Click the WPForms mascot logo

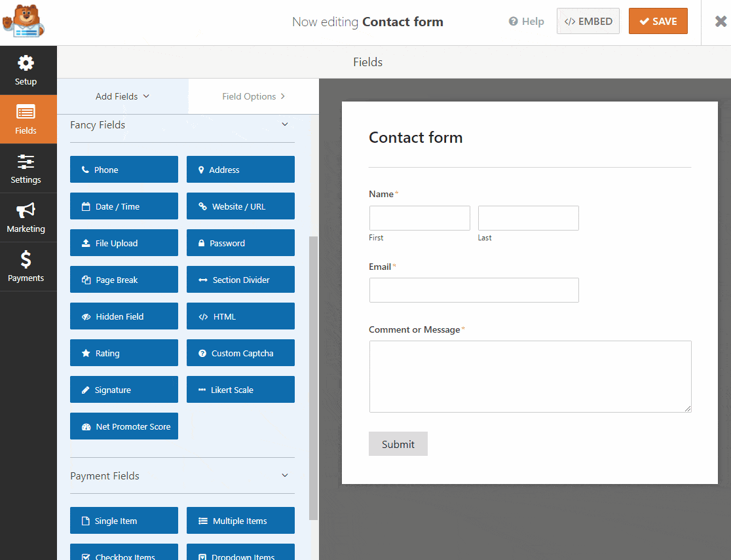[24, 22]
